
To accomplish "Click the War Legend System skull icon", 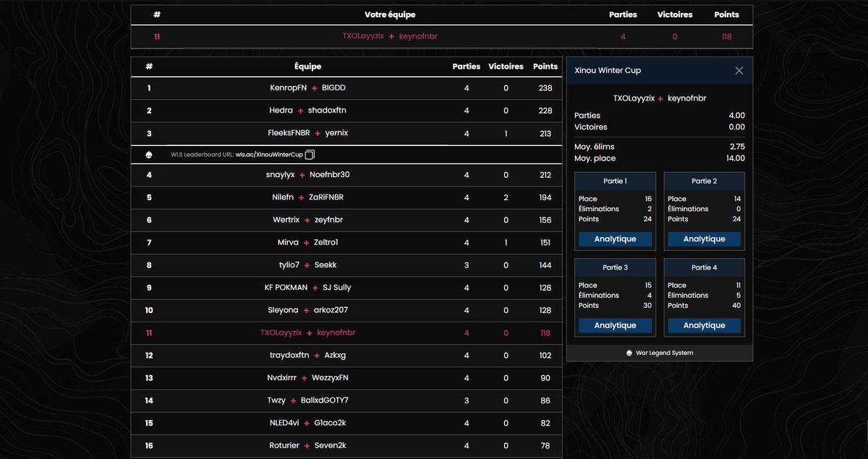I will tap(629, 353).
